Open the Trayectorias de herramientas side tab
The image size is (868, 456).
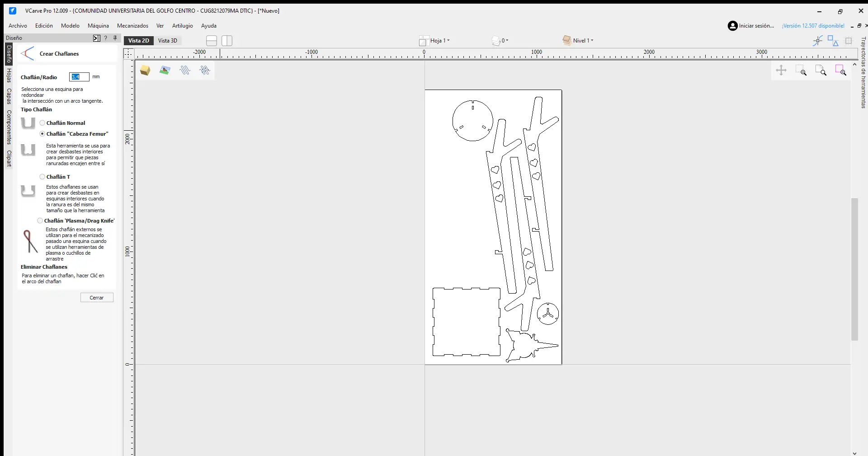point(863,72)
